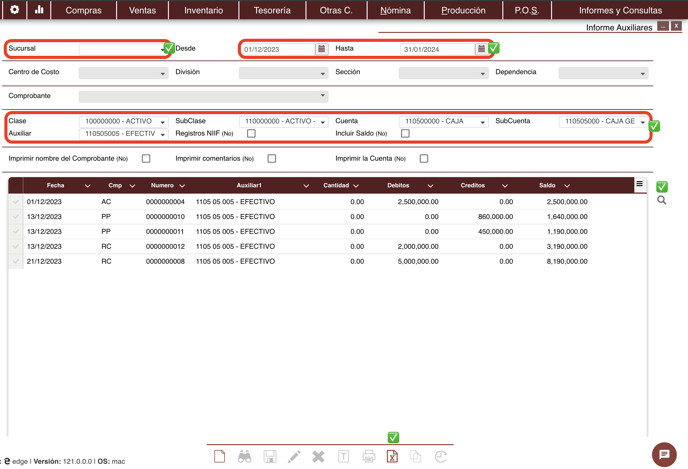This screenshot has height=469, width=688.
Task: Click the magnifier icon beside the table
Action: click(662, 200)
